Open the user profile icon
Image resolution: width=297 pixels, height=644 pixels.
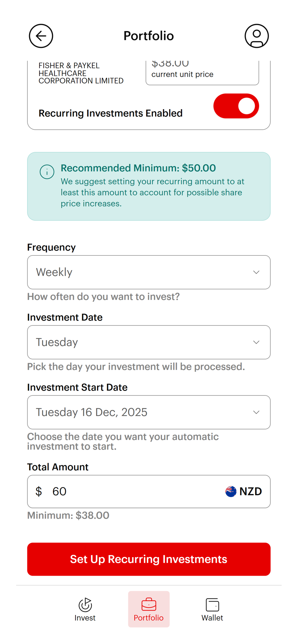click(x=256, y=36)
